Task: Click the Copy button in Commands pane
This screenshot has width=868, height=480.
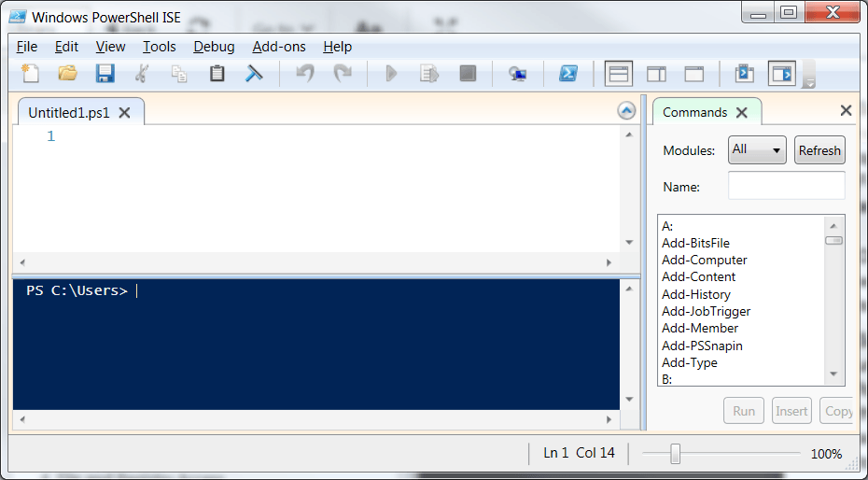Action: click(x=837, y=411)
